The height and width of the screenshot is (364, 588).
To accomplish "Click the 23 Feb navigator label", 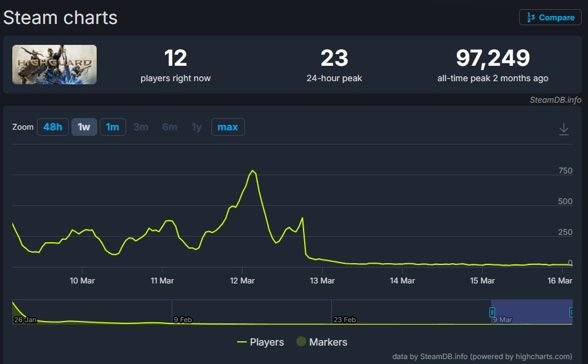I will [345, 320].
